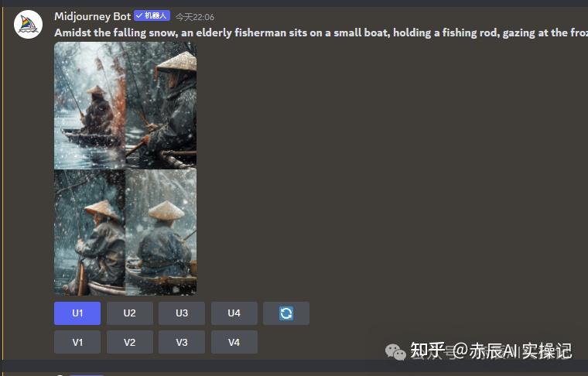
Task: Open bottom-left fisherman side-view image
Action: point(90,232)
